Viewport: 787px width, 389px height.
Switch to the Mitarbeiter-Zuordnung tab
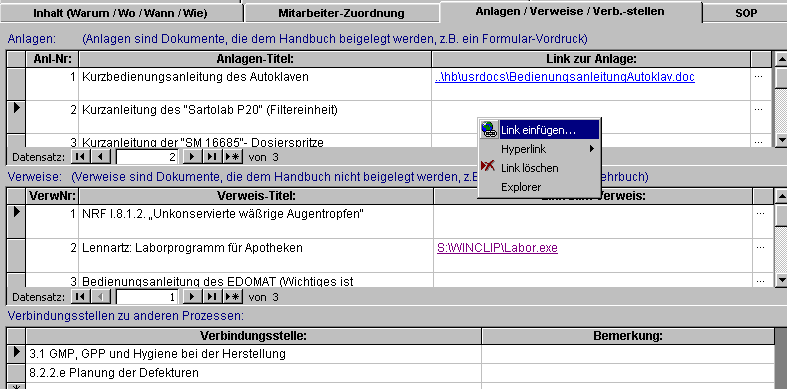coord(341,13)
